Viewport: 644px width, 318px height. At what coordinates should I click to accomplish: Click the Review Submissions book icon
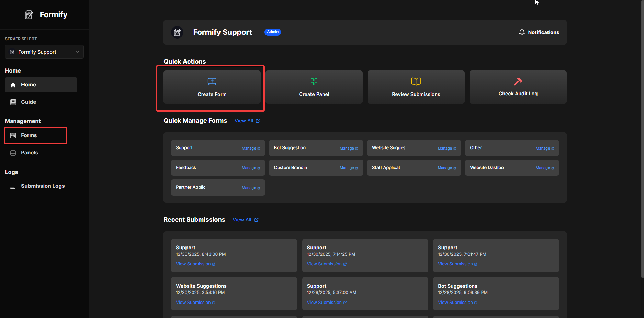tap(416, 81)
